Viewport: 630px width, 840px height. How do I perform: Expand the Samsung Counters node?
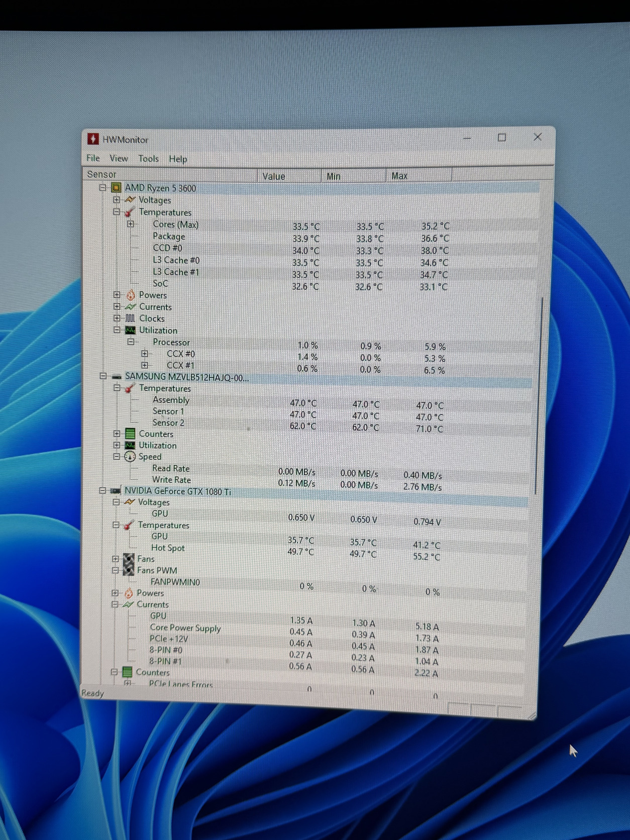point(117,434)
